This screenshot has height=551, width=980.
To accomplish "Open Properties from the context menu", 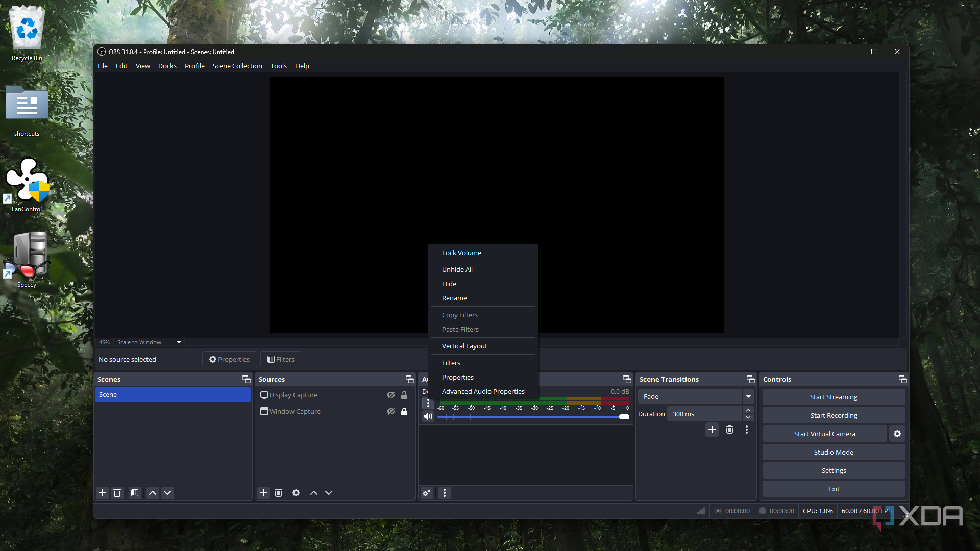I will [x=483, y=377].
